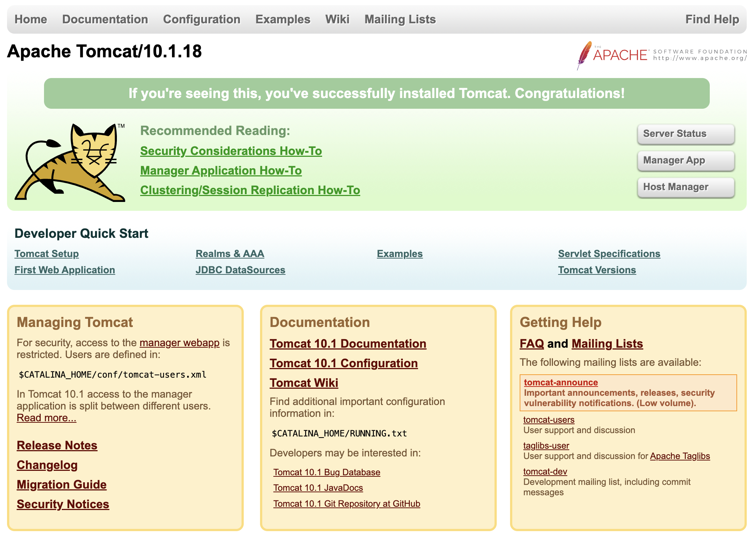This screenshot has width=756, height=540.
Task: Go to Configuration in top navigation
Action: click(202, 19)
